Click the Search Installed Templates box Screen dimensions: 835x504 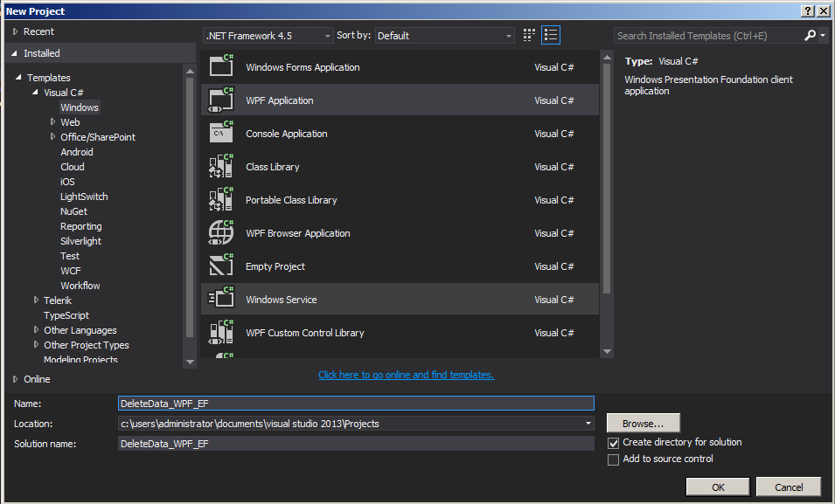708,36
